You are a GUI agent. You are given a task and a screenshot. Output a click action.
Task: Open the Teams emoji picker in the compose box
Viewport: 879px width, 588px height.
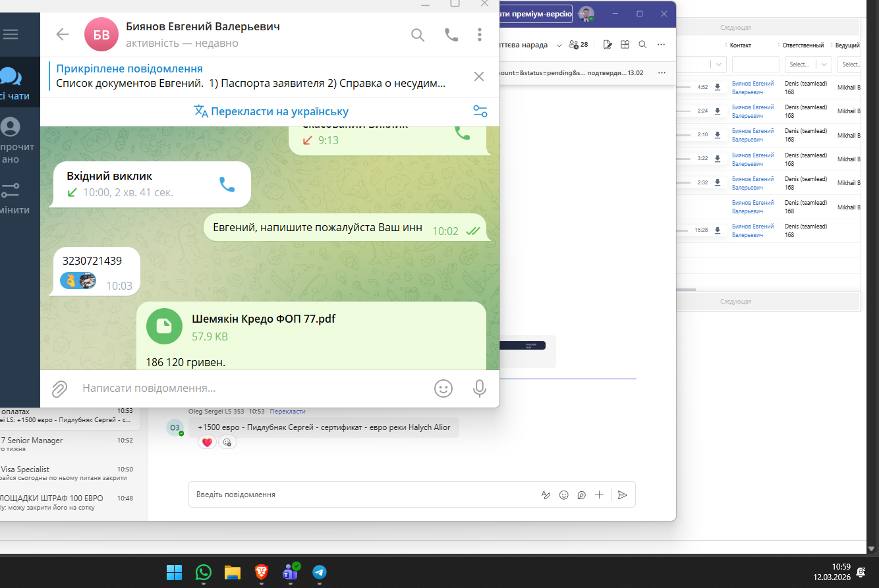coord(563,494)
